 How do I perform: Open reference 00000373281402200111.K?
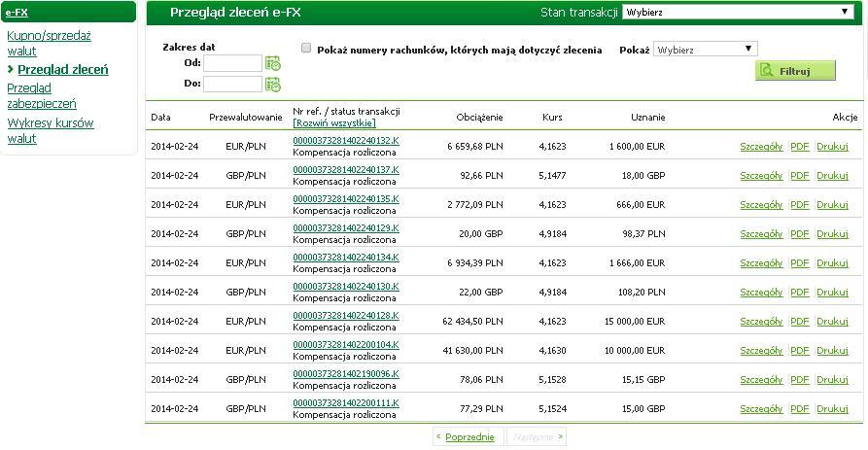click(346, 403)
